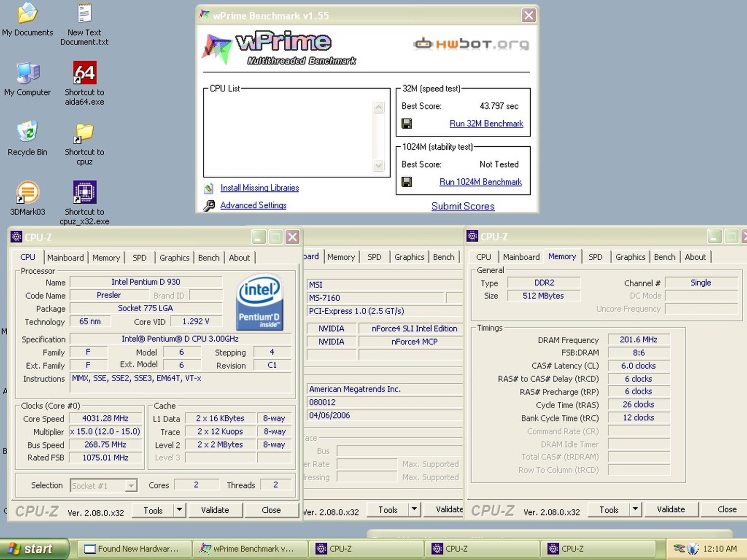Click CPU List scroll up arrow
747x560 pixels.
(379, 107)
